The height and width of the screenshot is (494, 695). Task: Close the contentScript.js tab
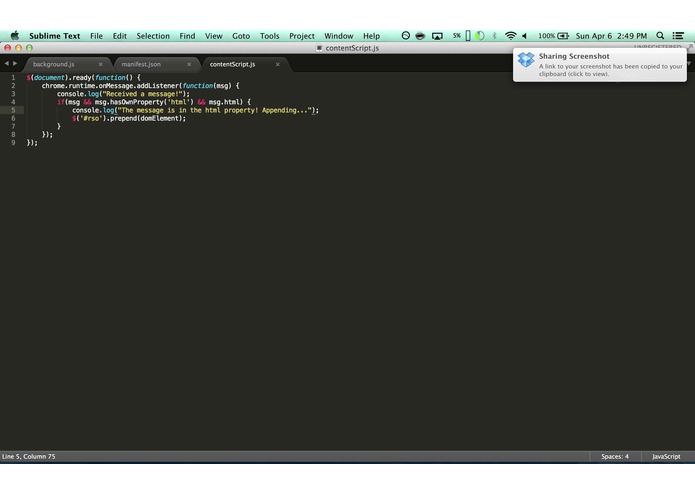[277, 64]
